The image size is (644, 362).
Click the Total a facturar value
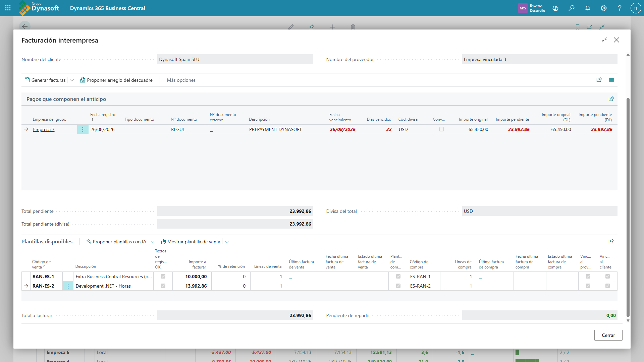click(x=235, y=315)
